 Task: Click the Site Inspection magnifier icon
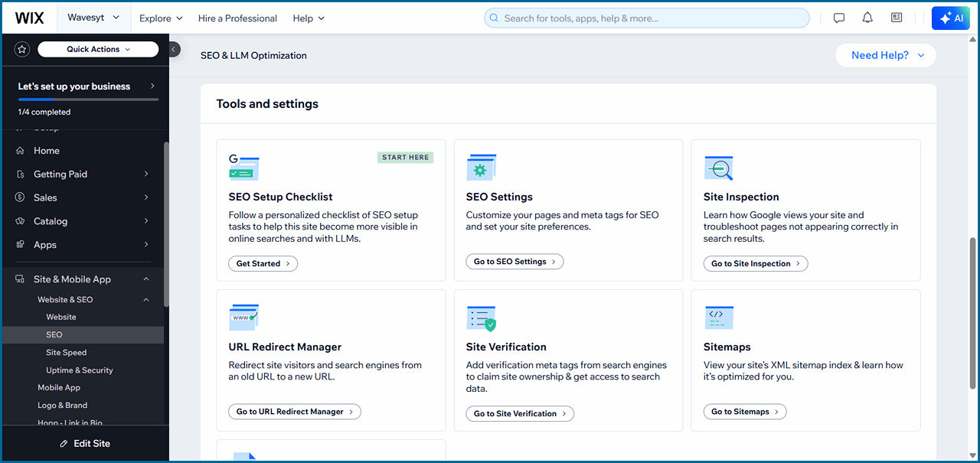(x=719, y=168)
